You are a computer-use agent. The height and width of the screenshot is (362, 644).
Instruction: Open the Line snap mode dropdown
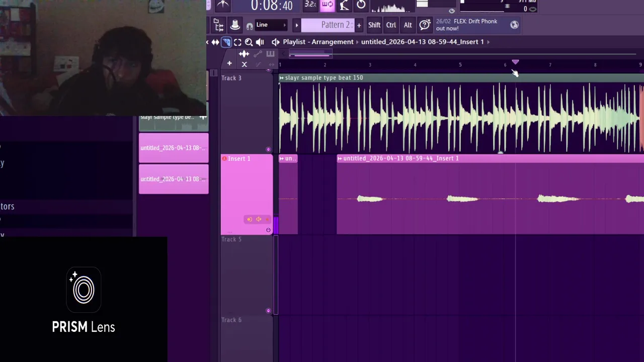coord(271,25)
